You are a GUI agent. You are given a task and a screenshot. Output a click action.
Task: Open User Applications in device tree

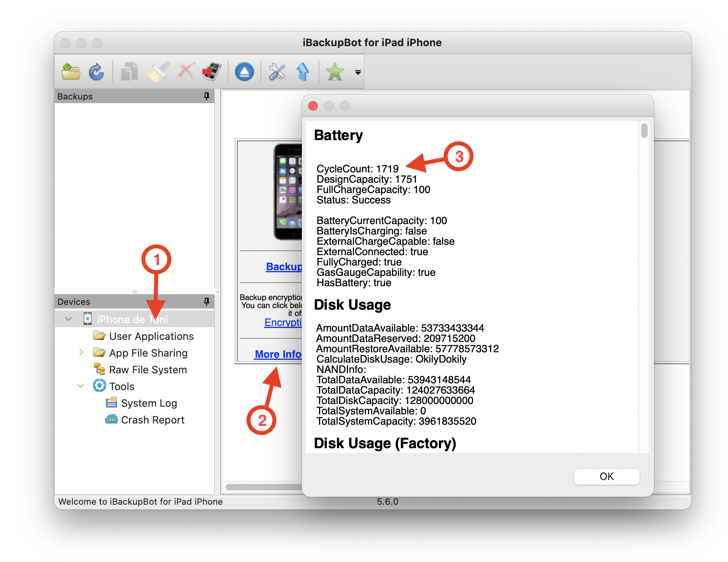151,336
